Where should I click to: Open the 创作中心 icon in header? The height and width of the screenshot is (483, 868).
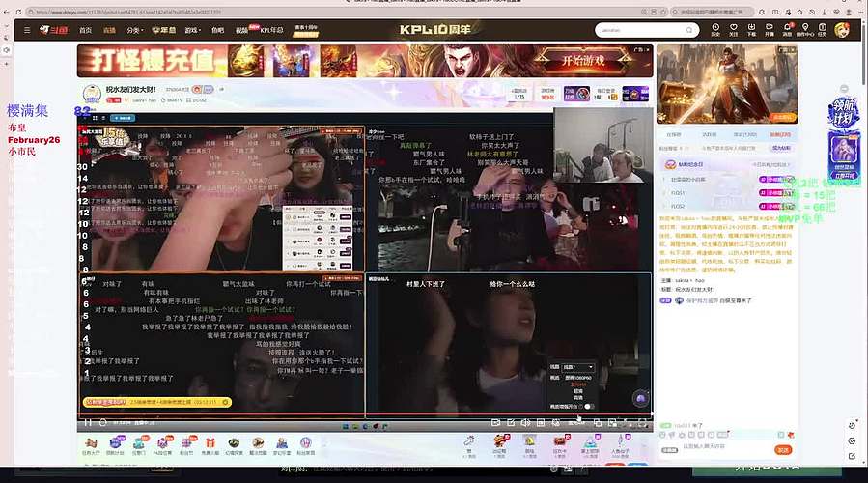click(x=805, y=30)
